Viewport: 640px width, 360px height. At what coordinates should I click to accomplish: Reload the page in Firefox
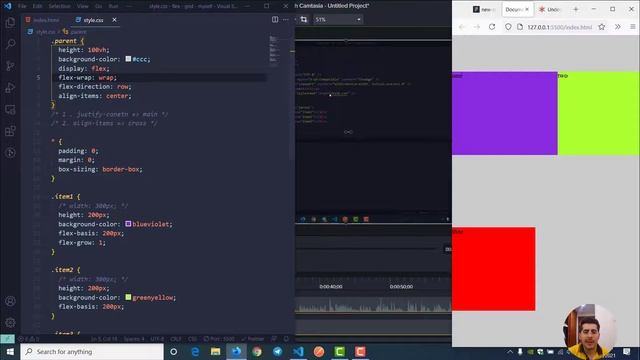(x=492, y=27)
